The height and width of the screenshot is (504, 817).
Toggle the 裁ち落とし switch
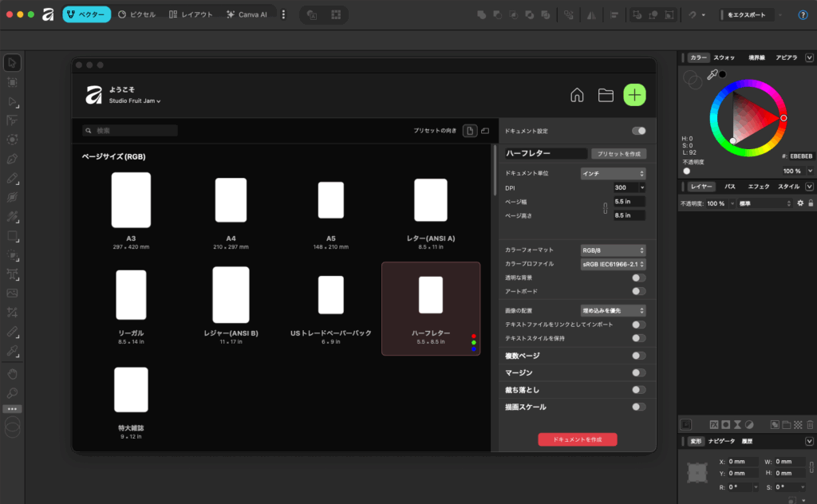tap(638, 390)
